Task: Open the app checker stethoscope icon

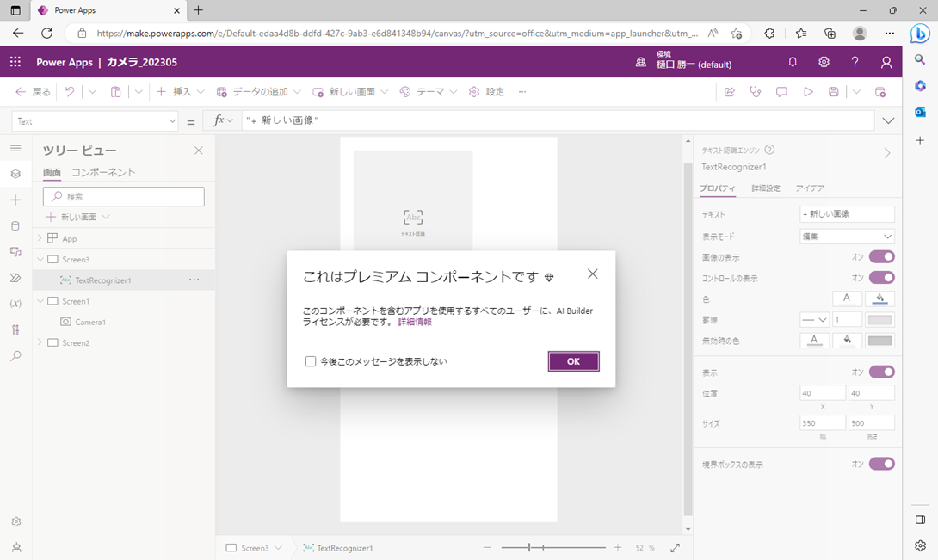Action: pos(756,91)
